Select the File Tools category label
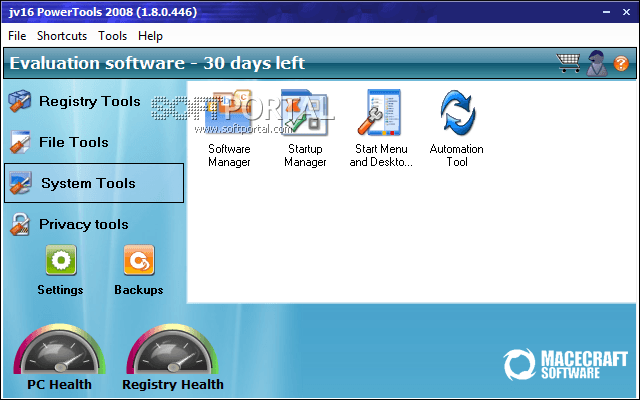640x400 pixels. click(74, 142)
